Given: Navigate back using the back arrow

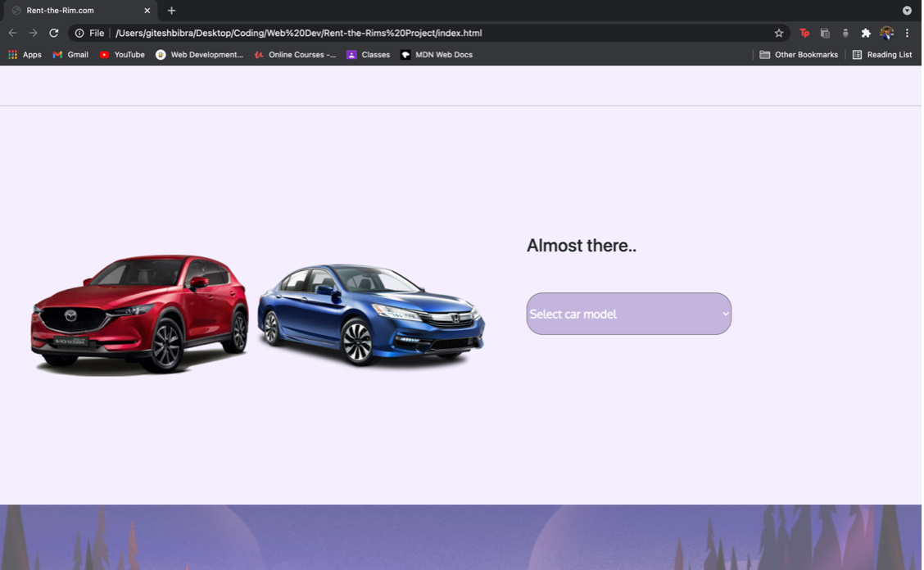Looking at the screenshot, I should (11, 33).
